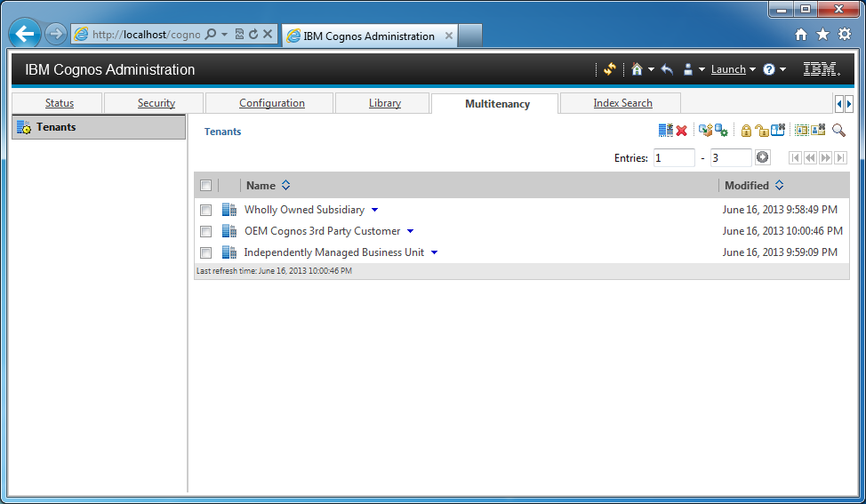
Task: Click the red Delete X icon
Action: coord(682,131)
